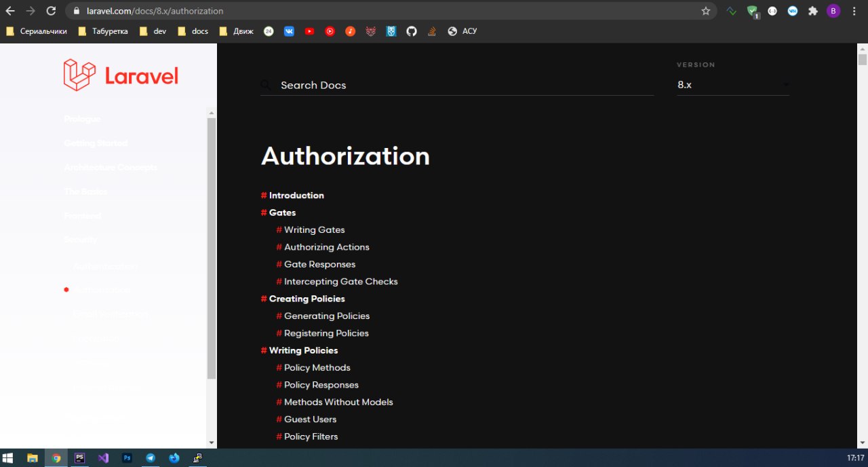
Task: Click main page scrollbar up arrow
Action: (x=863, y=48)
